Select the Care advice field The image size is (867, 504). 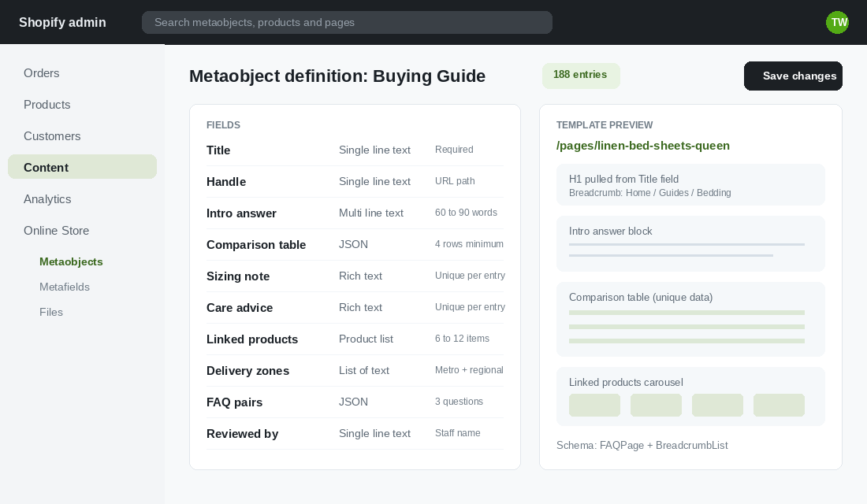coord(355,307)
